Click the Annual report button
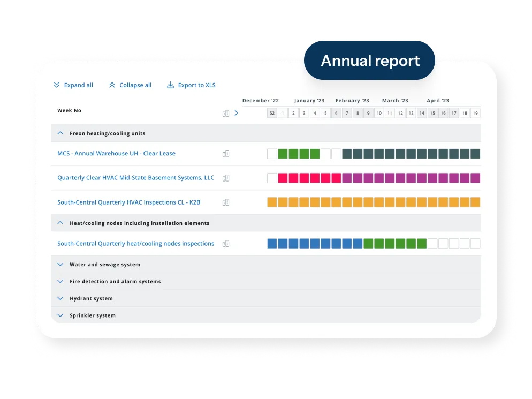532x399 pixels. pyautogui.click(x=369, y=61)
